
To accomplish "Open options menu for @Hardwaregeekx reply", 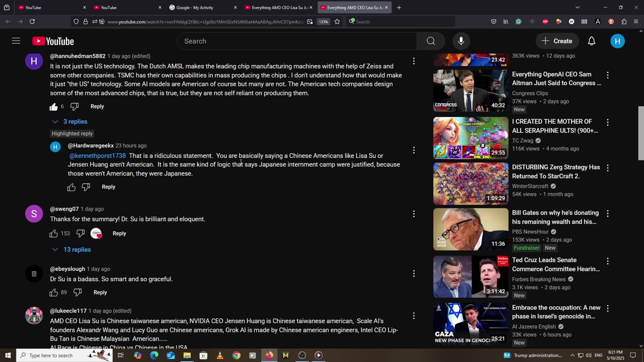I will tap(414, 150).
